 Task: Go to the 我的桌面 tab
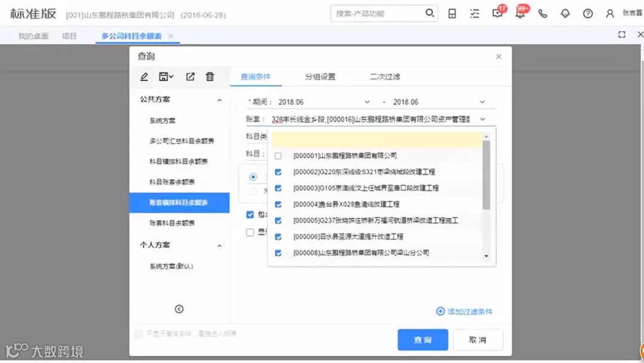tap(33, 36)
